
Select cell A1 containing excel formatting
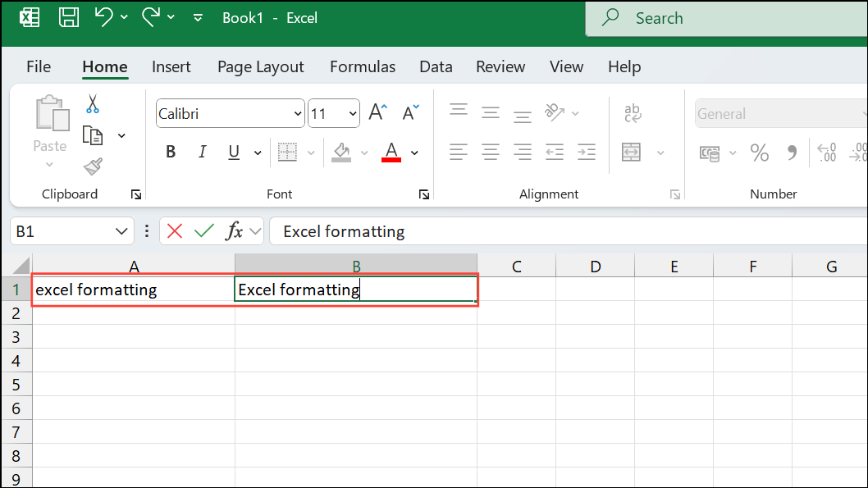click(x=133, y=290)
